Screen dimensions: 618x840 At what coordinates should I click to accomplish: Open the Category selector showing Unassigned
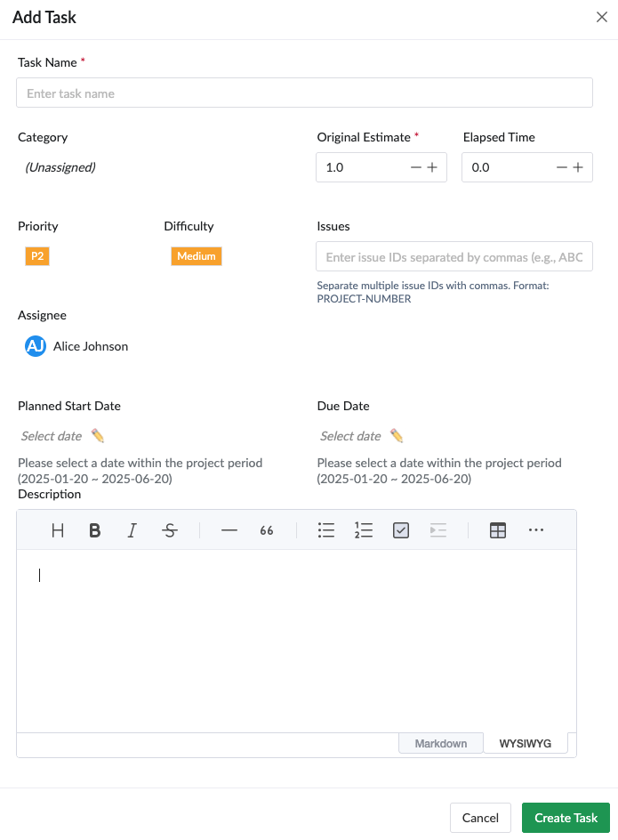click(x=60, y=166)
